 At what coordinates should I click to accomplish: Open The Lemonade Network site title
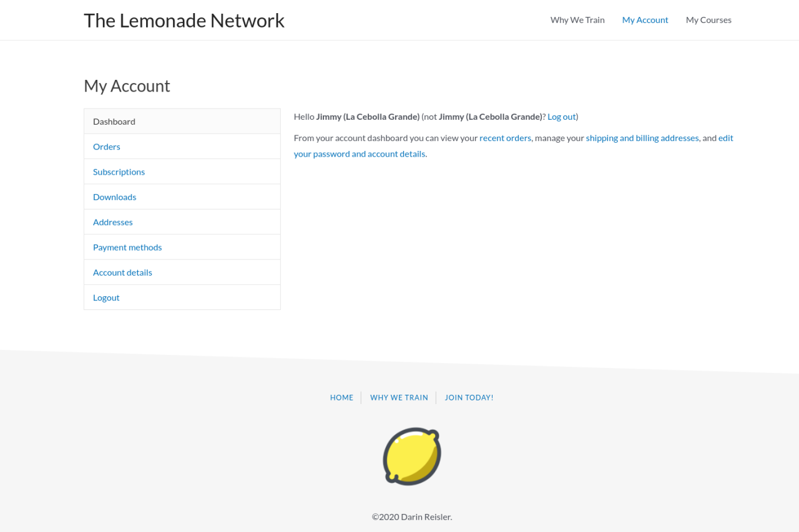click(184, 21)
